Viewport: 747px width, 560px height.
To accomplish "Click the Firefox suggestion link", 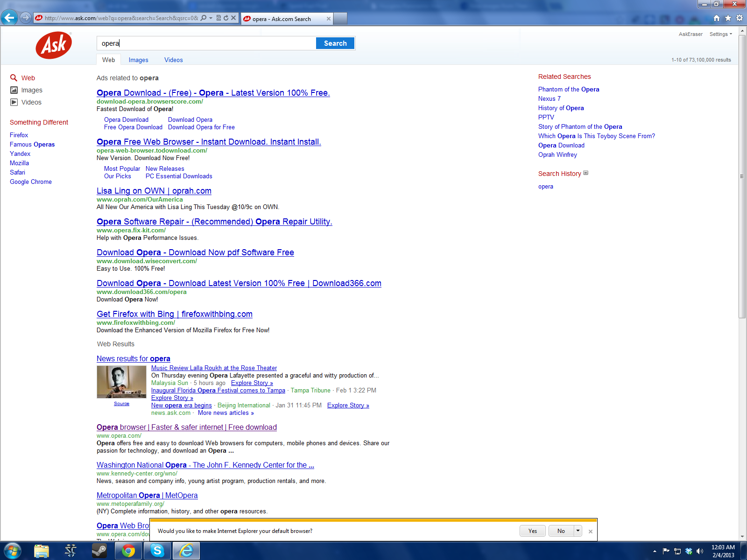I will pyautogui.click(x=19, y=135).
